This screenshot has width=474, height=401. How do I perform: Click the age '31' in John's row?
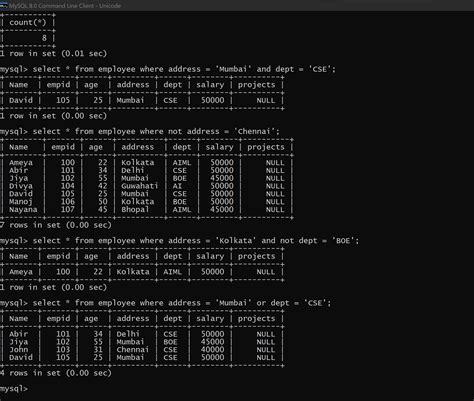(x=98, y=350)
